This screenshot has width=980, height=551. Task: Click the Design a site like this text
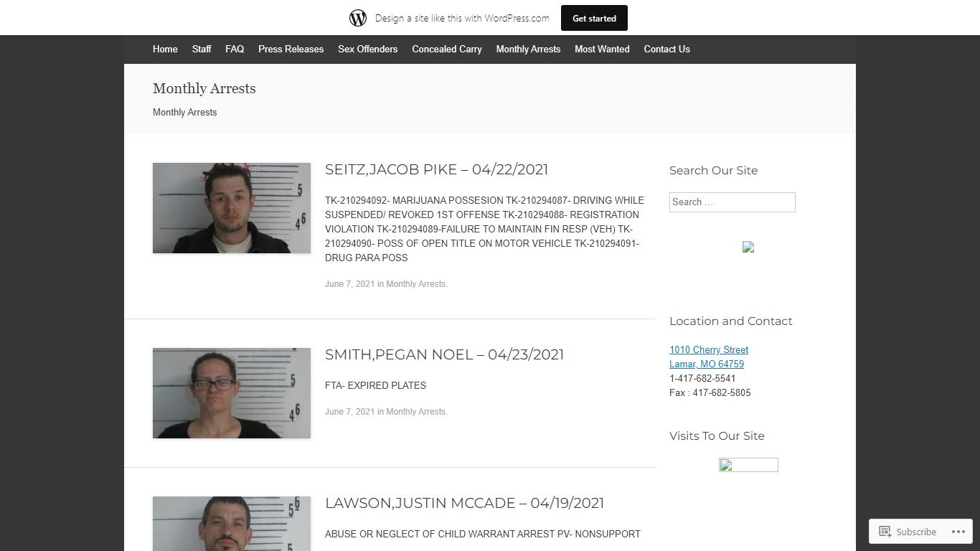[x=462, y=18]
